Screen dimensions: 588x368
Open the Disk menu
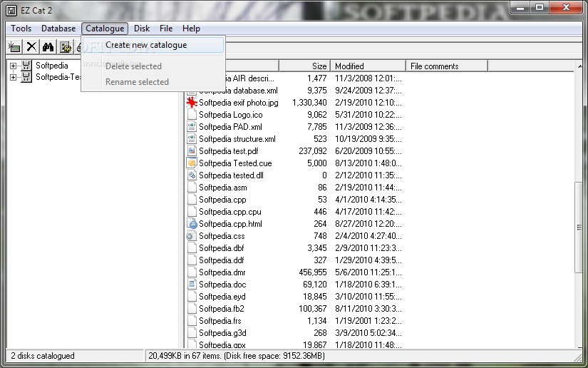142,29
